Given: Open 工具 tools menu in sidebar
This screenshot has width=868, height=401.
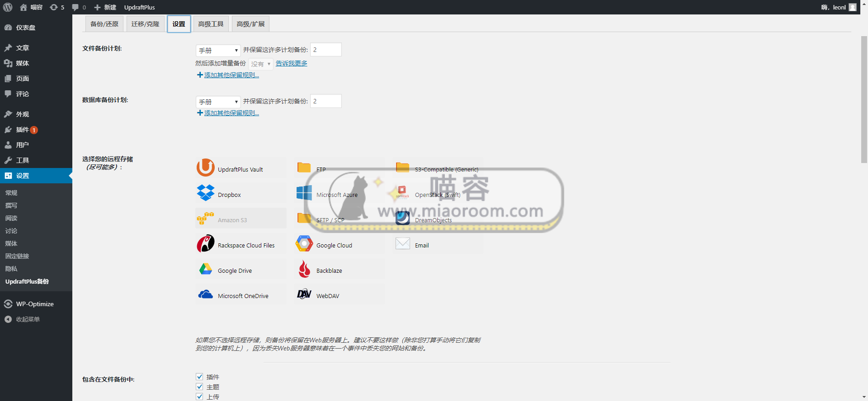Looking at the screenshot, I should 36,160.
